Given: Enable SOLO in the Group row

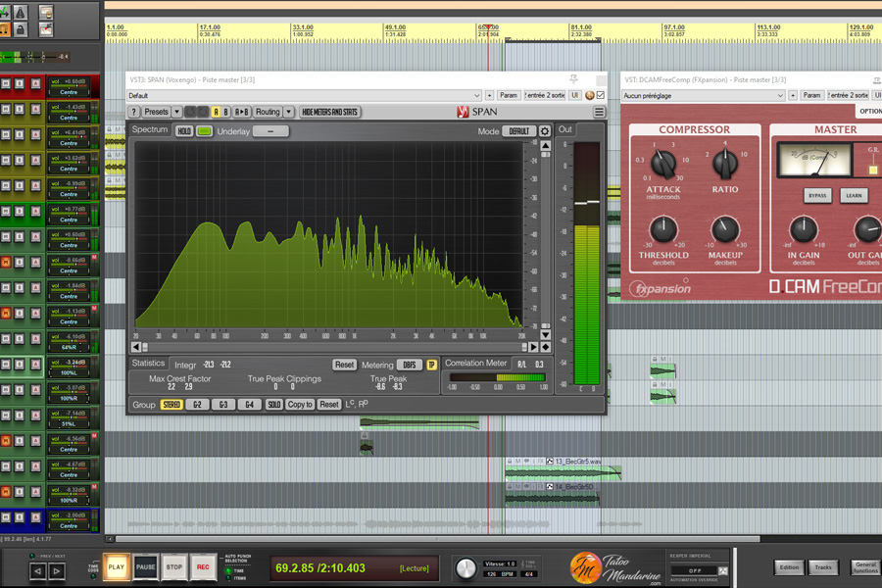Looking at the screenshot, I should pos(274,405).
